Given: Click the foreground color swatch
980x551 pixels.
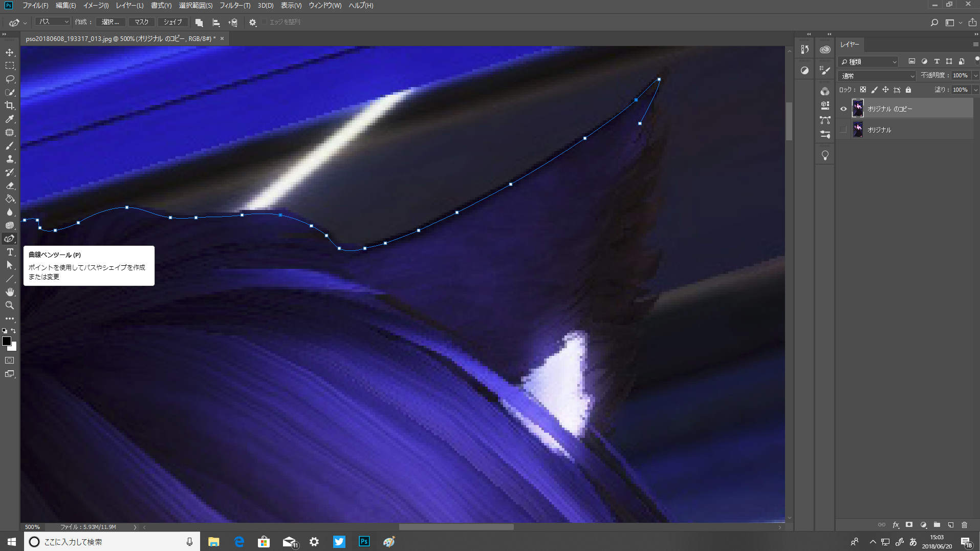Looking at the screenshot, I should click(x=7, y=341).
